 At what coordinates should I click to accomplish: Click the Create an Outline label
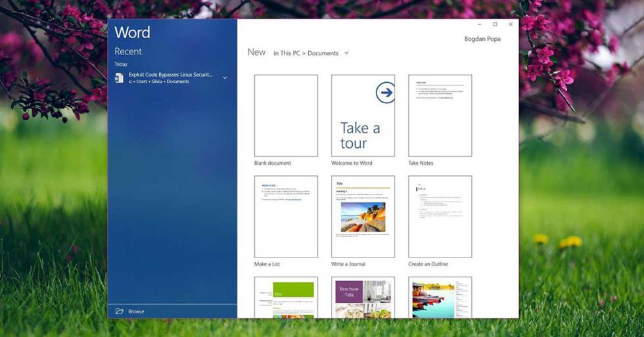(428, 264)
